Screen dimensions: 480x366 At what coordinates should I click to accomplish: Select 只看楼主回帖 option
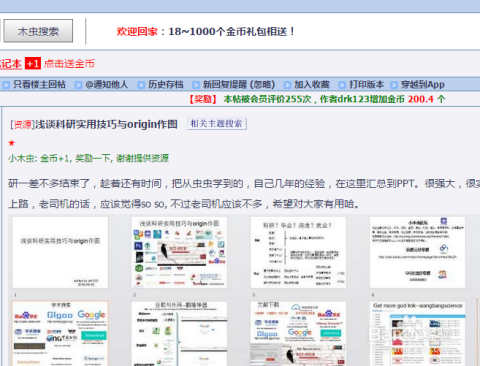tap(39, 84)
